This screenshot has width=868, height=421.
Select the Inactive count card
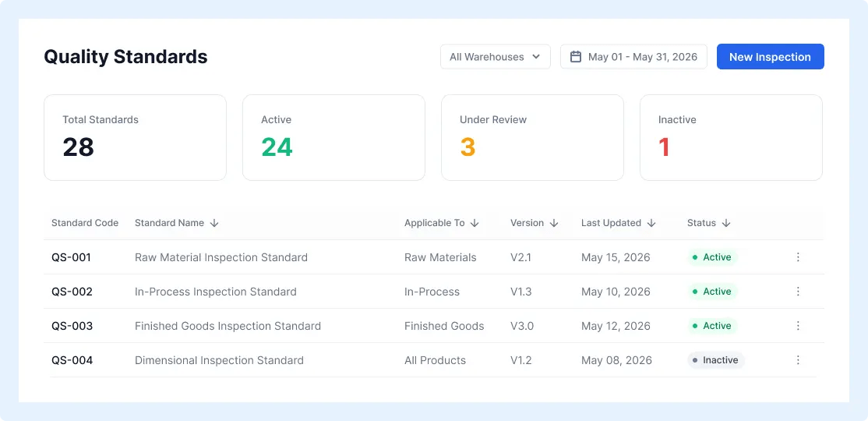pyautogui.click(x=732, y=137)
